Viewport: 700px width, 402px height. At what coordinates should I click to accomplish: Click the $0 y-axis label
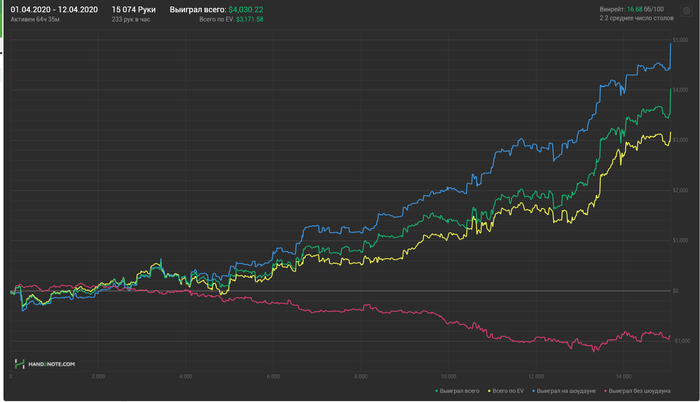tap(676, 291)
